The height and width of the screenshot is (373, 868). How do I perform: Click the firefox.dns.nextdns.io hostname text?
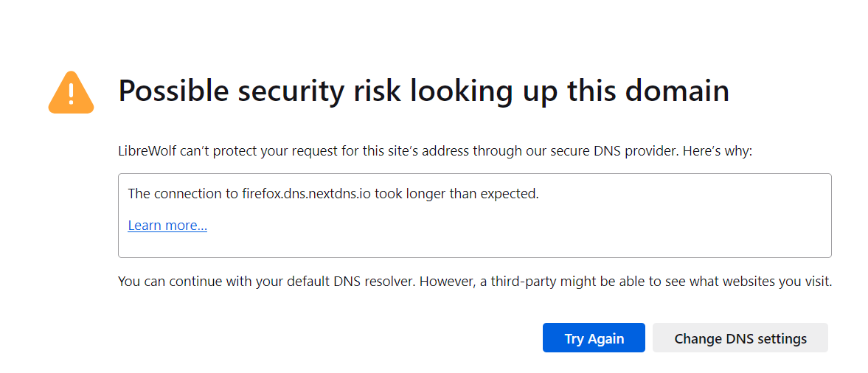(x=306, y=194)
